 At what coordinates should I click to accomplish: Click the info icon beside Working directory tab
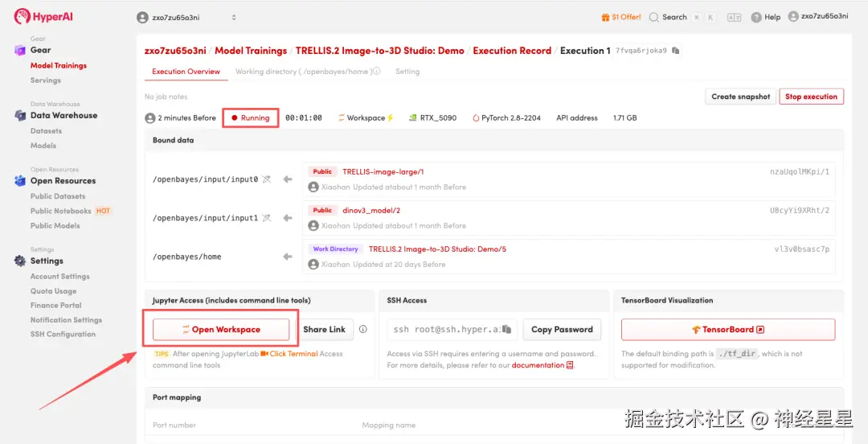376,72
